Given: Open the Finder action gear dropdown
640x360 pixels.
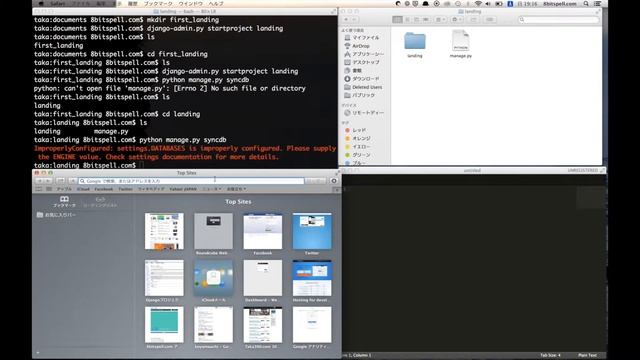Looking at the screenshot, I should coord(457,20).
